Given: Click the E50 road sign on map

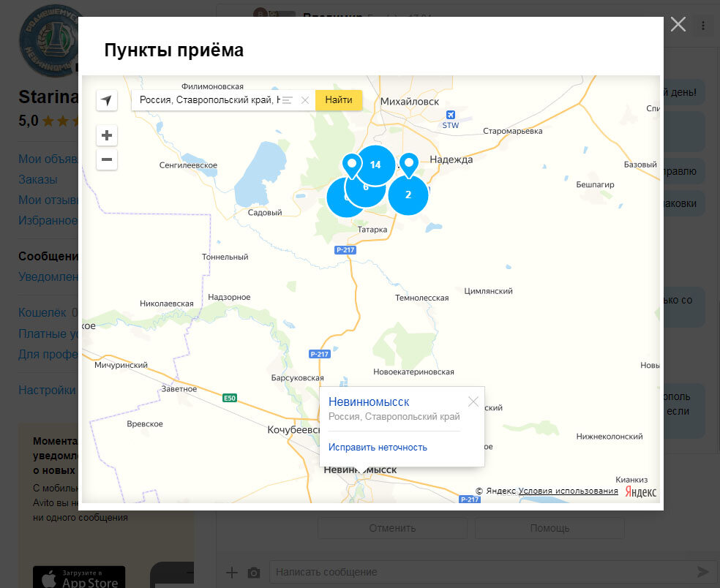Looking at the screenshot, I should click(230, 398).
